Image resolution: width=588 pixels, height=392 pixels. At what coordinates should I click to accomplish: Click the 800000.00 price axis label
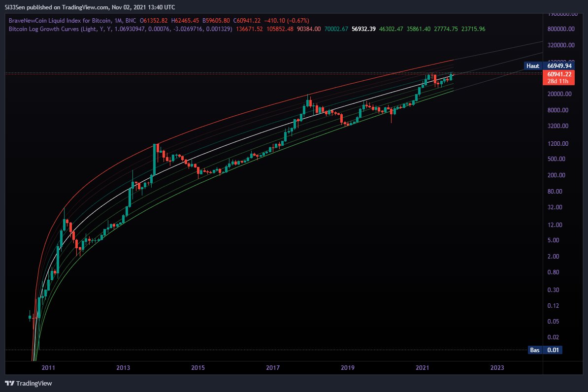tap(561, 29)
